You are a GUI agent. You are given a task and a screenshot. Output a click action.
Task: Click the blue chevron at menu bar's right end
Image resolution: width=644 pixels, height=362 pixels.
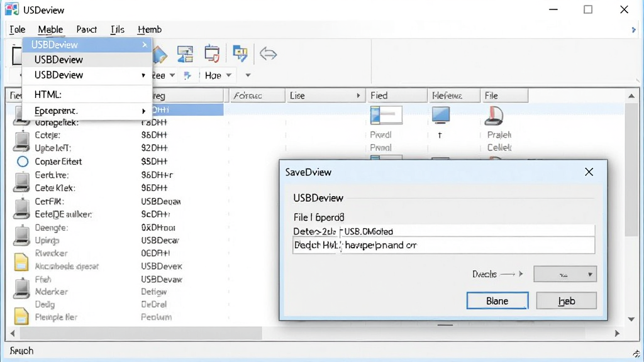tap(634, 30)
